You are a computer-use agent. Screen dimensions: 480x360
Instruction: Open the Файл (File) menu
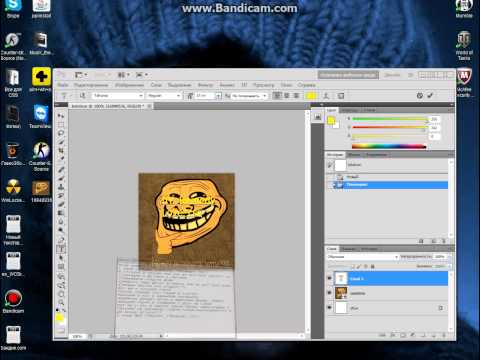tap(62, 85)
